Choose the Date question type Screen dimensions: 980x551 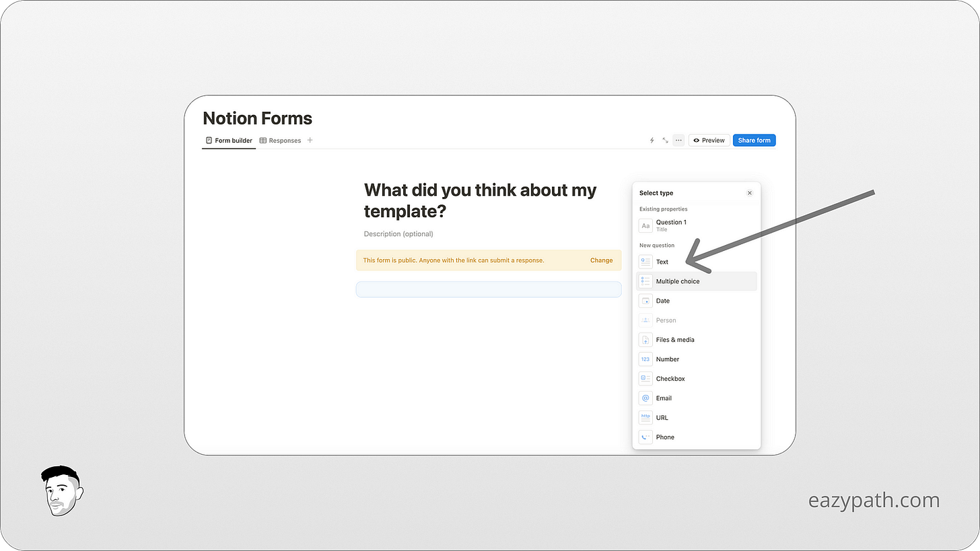click(x=697, y=301)
